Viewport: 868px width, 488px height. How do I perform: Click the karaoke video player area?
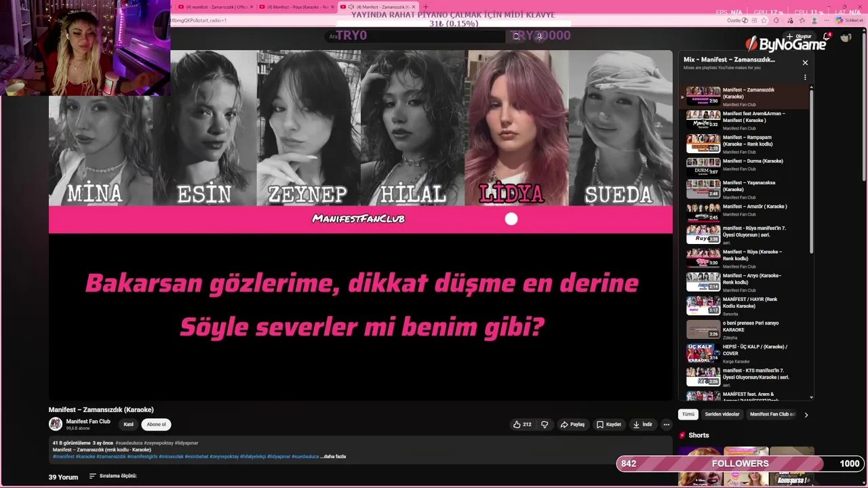tap(361, 225)
